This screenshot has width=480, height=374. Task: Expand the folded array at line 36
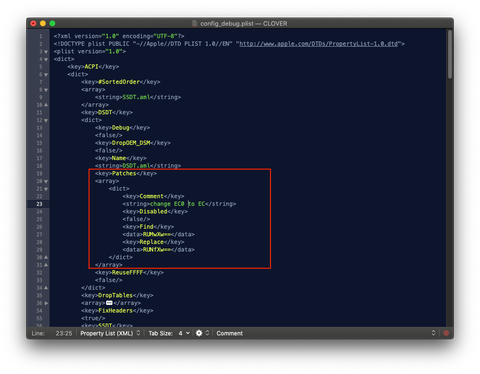[46, 303]
